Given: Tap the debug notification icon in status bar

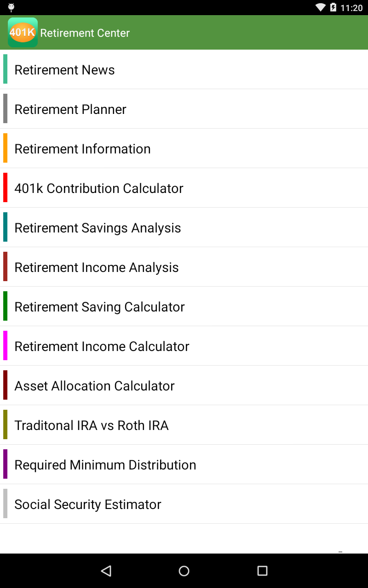Looking at the screenshot, I should pos(11,7).
